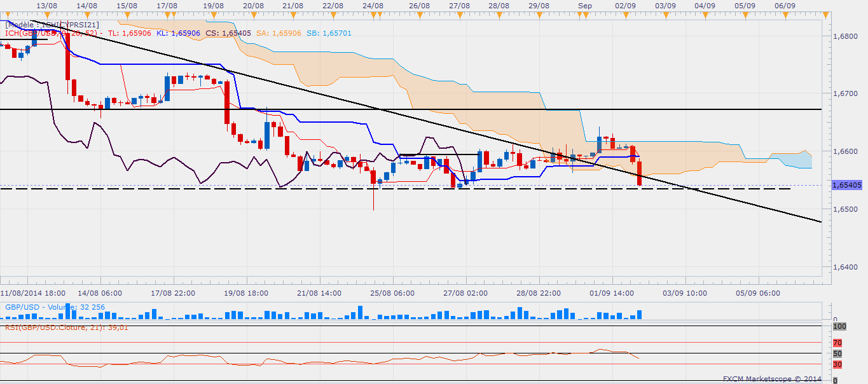
Task: Click the KL: 1,65906 legend value
Action: 179,33
